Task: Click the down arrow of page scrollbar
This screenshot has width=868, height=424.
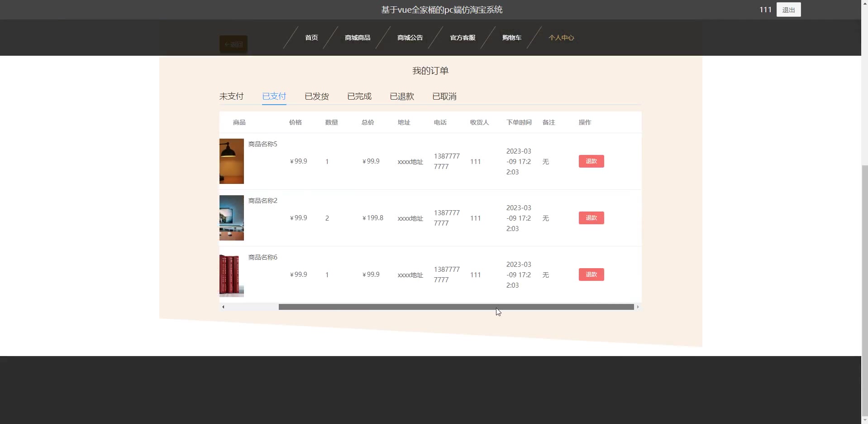Action: (864, 420)
